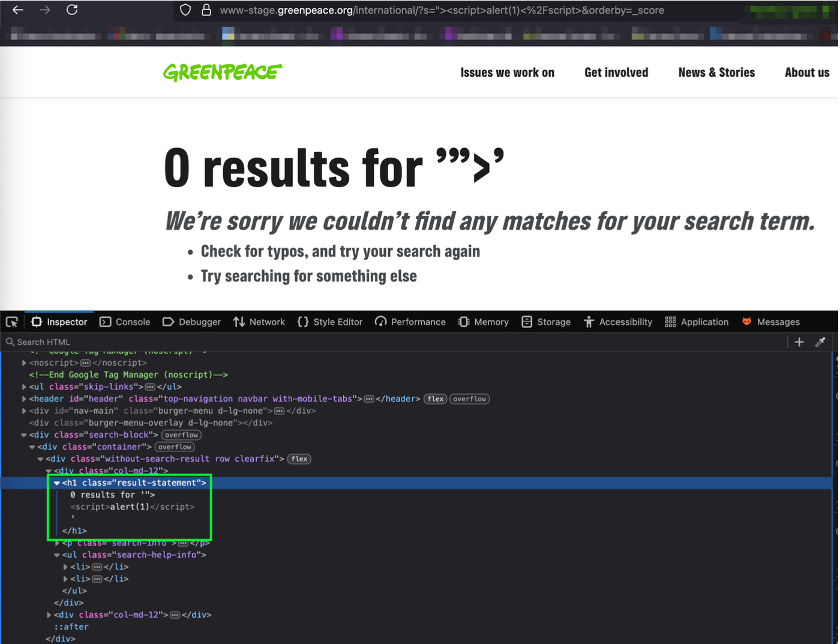Click the overflow badge on header element
Image resolution: width=840 pixels, height=644 pixels.
pyautogui.click(x=470, y=399)
